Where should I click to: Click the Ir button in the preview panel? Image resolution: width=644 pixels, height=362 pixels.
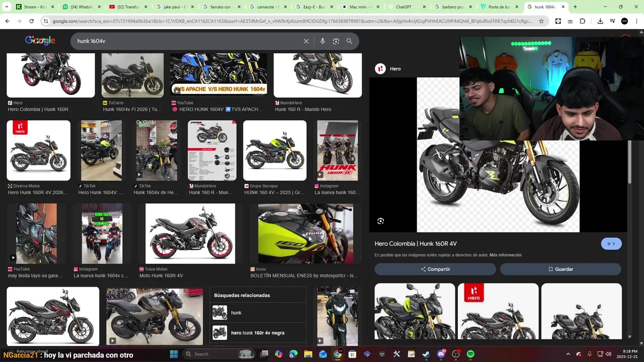(611, 244)
